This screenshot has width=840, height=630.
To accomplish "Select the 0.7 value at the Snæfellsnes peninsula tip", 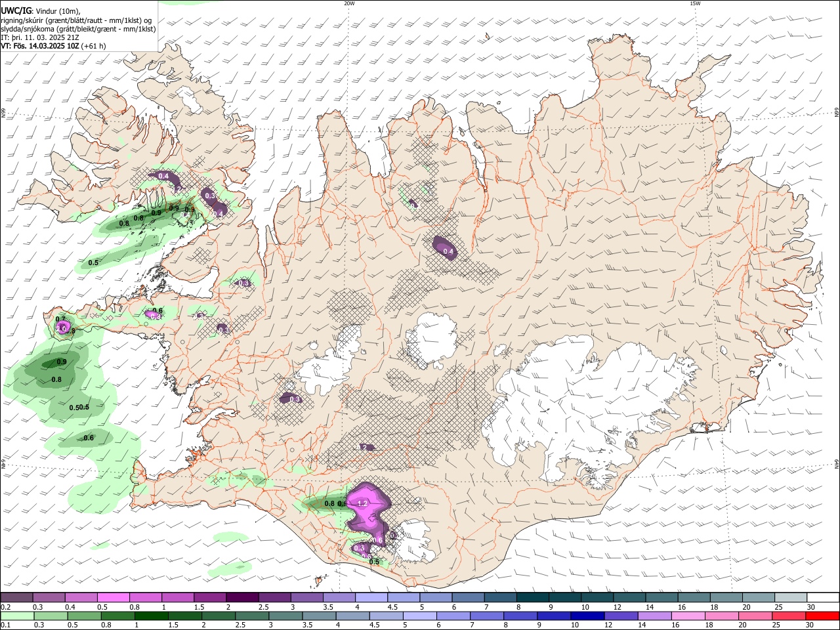I will [x=60, y=319].
